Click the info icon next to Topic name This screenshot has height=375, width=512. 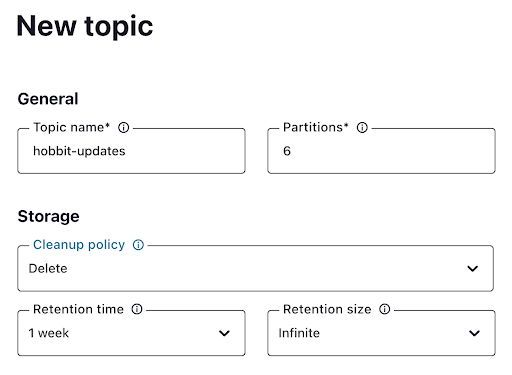click(x=123, y=128)
